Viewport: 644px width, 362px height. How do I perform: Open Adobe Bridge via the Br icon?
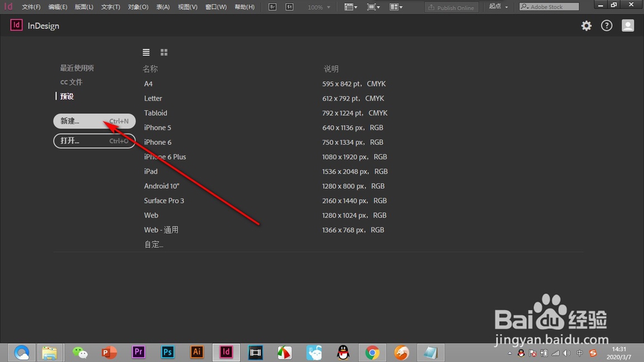coord(272,7)
